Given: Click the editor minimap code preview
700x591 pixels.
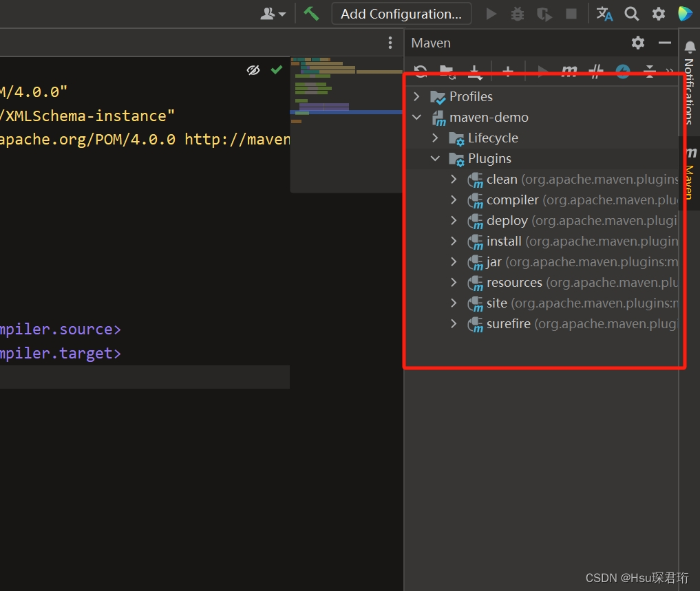Looking at the screenshot, I should [x=346, y=124].
